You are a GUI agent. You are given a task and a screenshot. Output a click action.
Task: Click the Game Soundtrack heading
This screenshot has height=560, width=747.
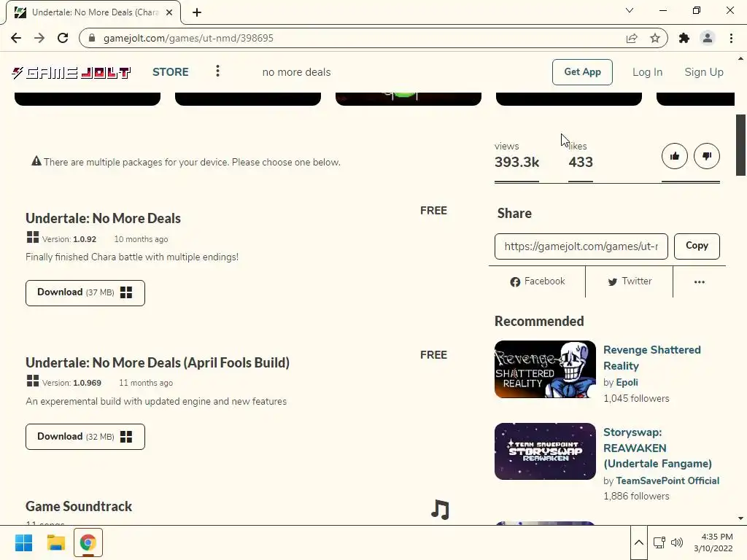(79, 506)
